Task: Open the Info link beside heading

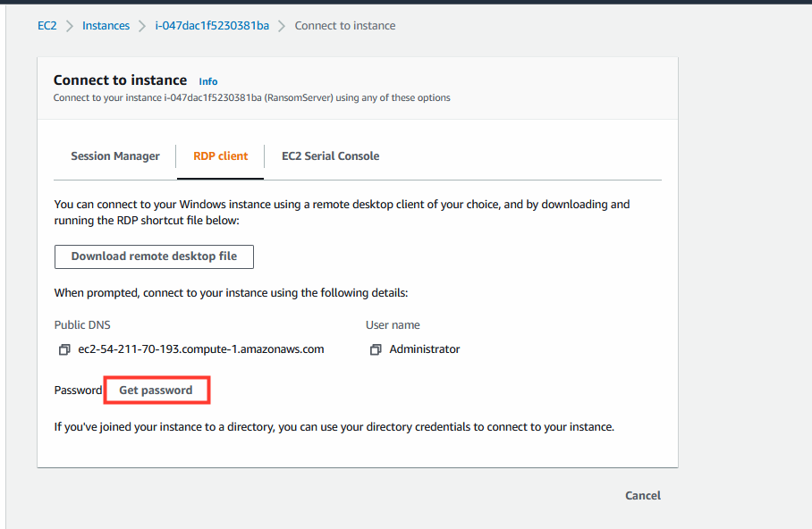Action: (208, 81)
